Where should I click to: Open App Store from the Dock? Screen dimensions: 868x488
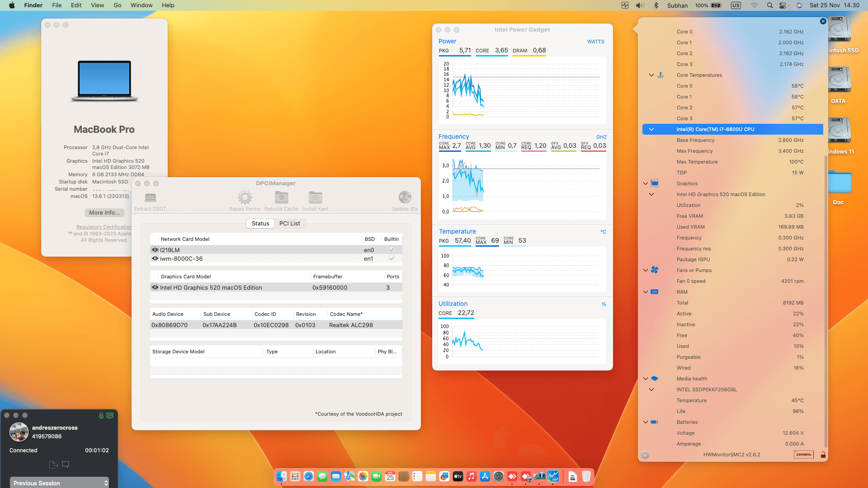click(x=485, y=476)
